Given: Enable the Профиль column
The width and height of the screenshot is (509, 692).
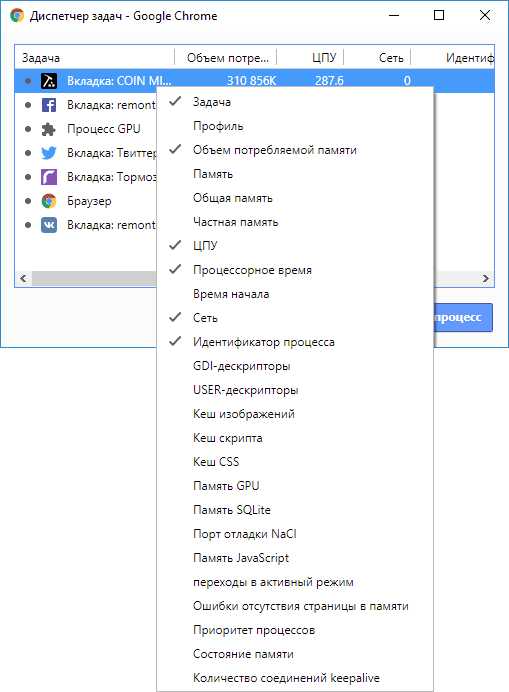Looking at the screenshot, I should click(295, 126).
